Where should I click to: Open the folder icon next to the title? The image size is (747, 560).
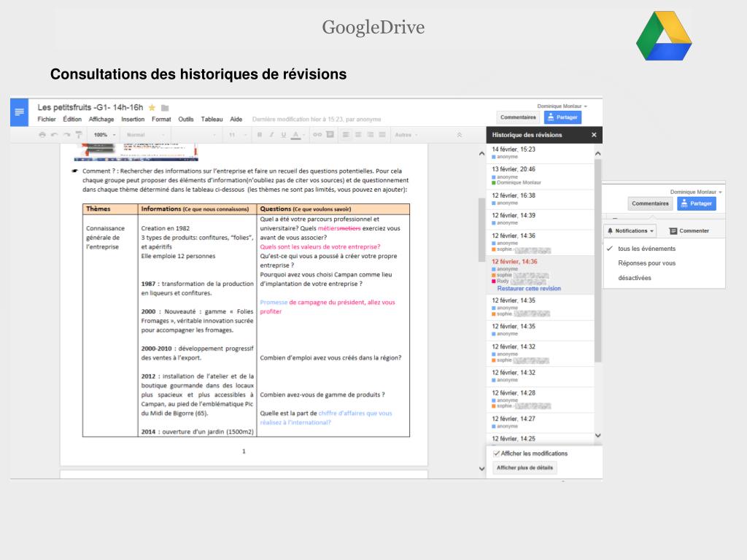pos(165,108)
